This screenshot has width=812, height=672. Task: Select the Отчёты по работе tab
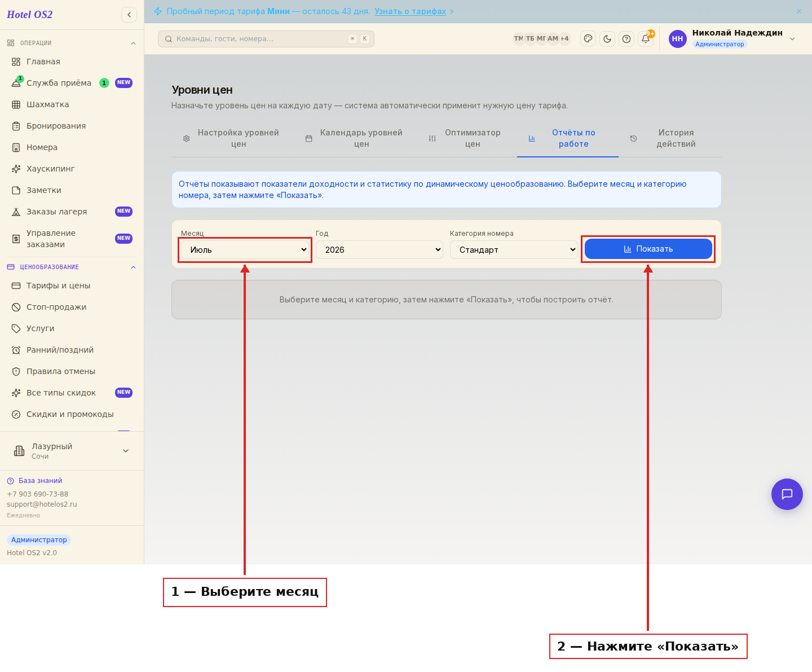pos(567,138)
